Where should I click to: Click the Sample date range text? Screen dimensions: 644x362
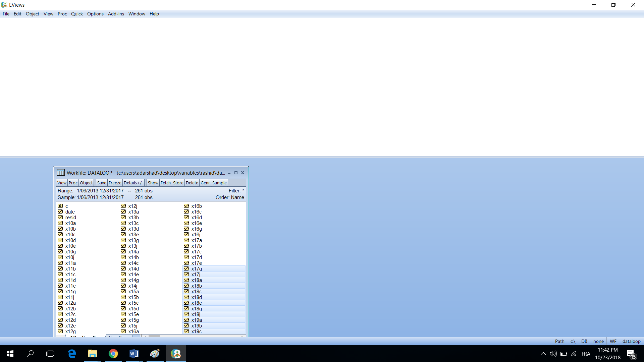pyautogui.click(x=100, y=197)
